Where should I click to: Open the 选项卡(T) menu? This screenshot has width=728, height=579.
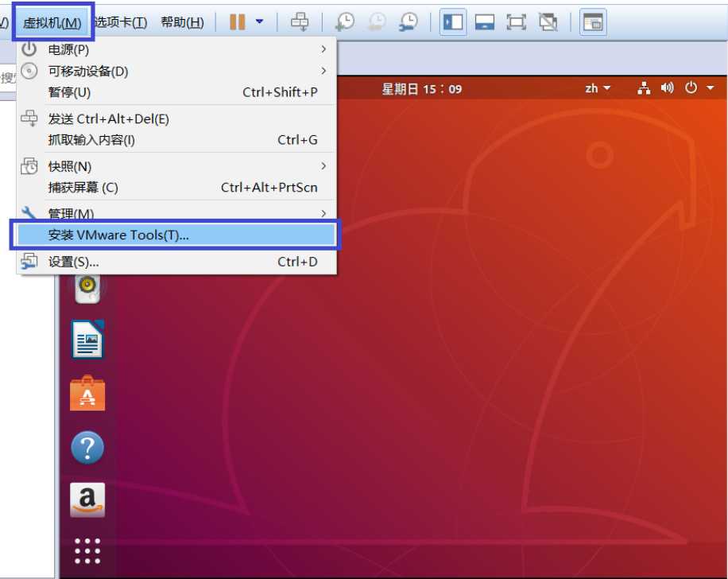(x=121, y=22)
